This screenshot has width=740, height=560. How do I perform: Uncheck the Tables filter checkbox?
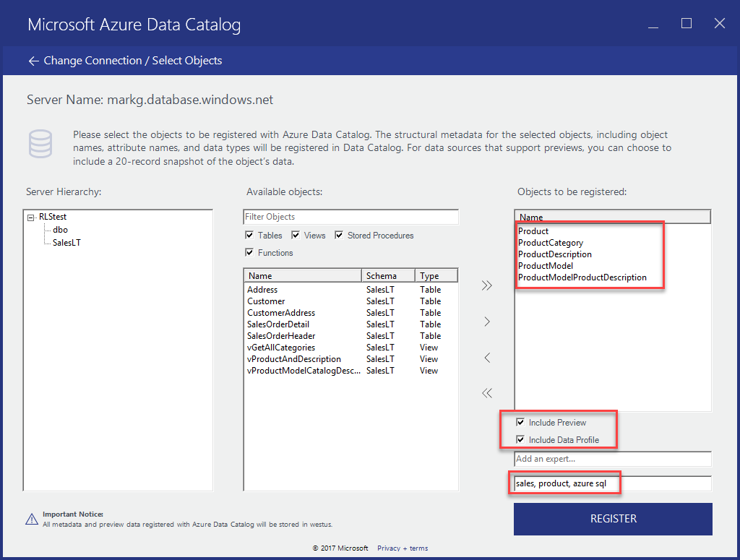249,235
